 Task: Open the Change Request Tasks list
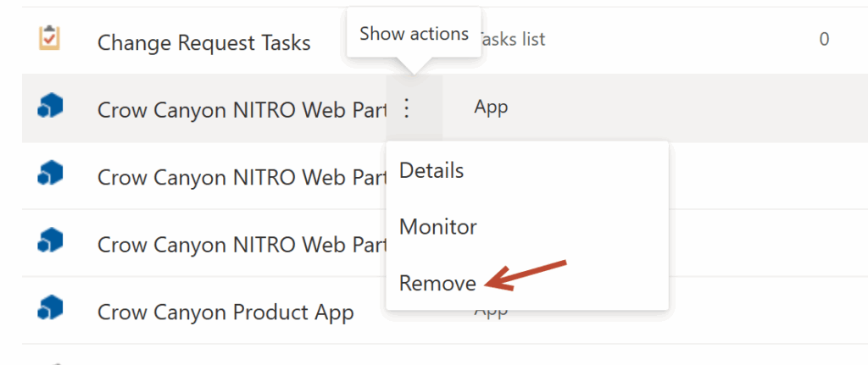click(203, 43)
